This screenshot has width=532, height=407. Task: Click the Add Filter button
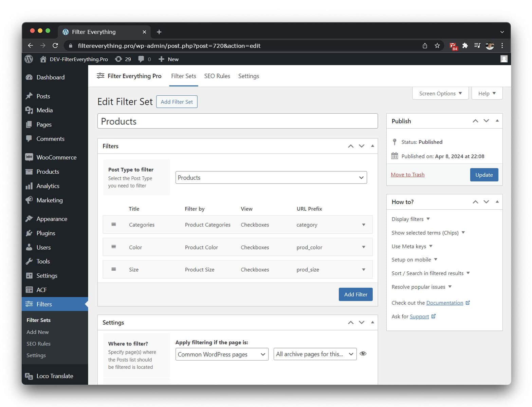pyautogui.click(x=355, y=294)
